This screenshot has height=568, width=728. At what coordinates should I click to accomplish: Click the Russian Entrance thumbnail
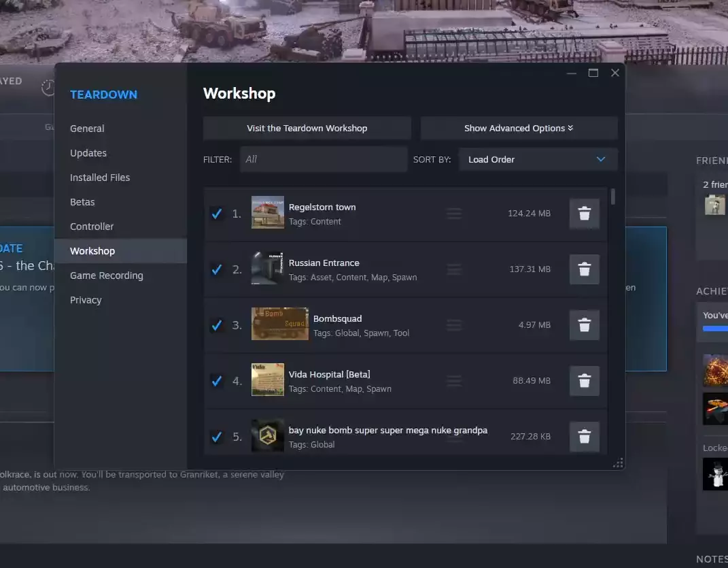coord(267,268)
